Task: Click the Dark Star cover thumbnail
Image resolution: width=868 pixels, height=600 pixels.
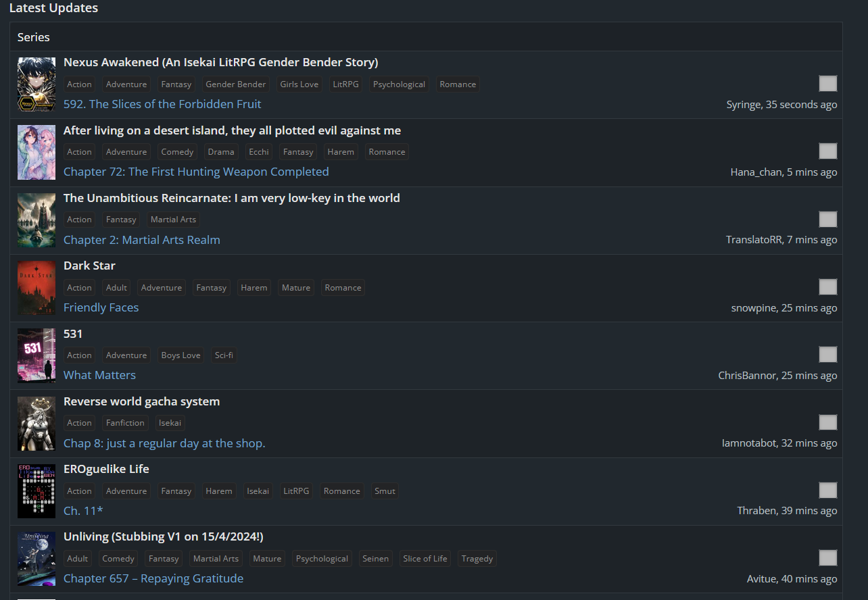Action: (x=37, y=288)
